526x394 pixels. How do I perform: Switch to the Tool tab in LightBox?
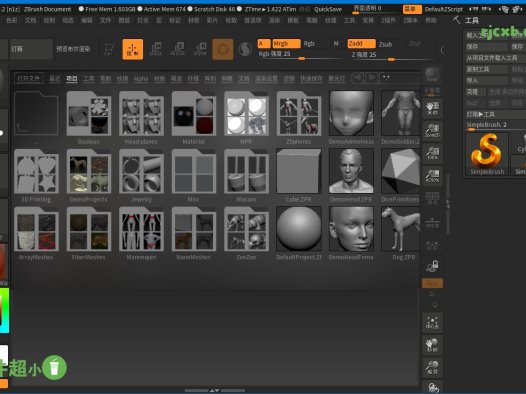point(89,79)
